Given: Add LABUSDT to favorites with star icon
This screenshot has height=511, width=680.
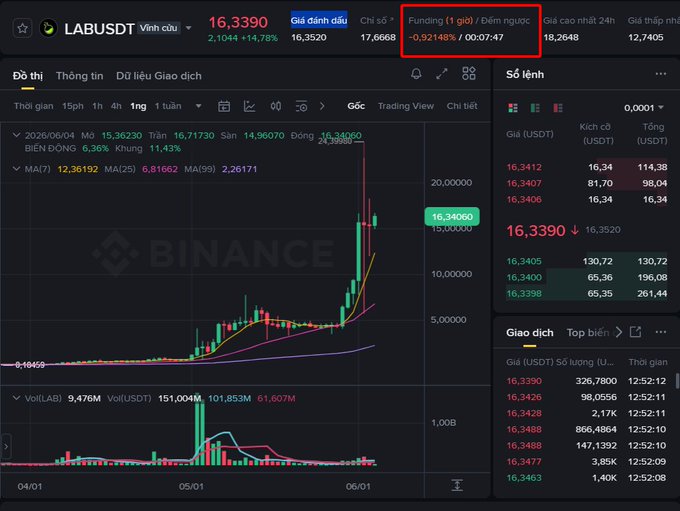Looking at the screenshot, I should pos(22,29).
